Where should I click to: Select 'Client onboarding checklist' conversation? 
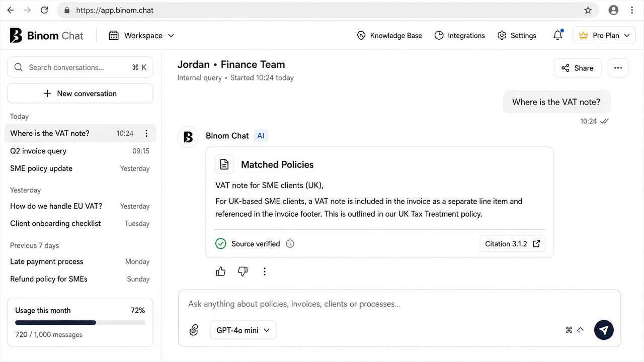coord(80,223)
